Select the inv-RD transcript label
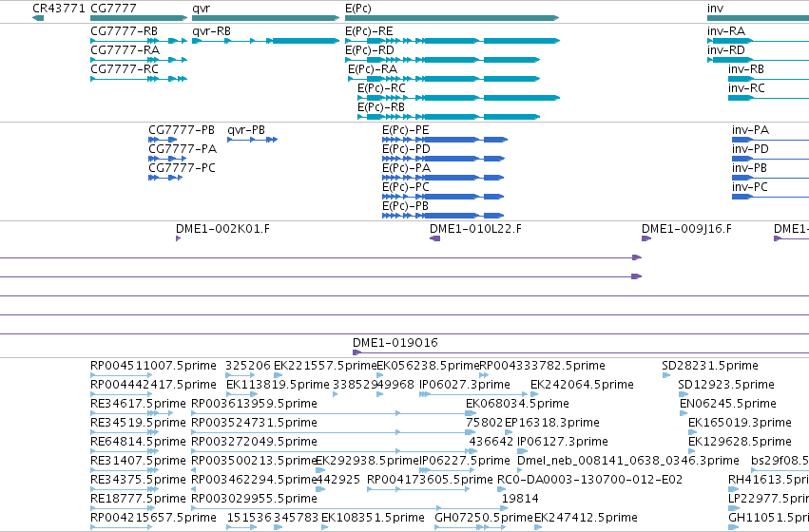The image size is (809, 532). pyautogui.click(x=726, y=50)
